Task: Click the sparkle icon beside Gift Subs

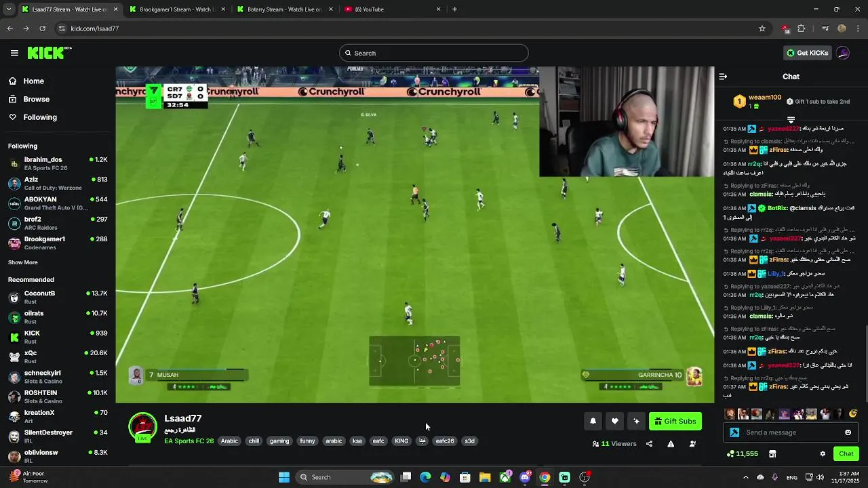Action: coord(636,421)
